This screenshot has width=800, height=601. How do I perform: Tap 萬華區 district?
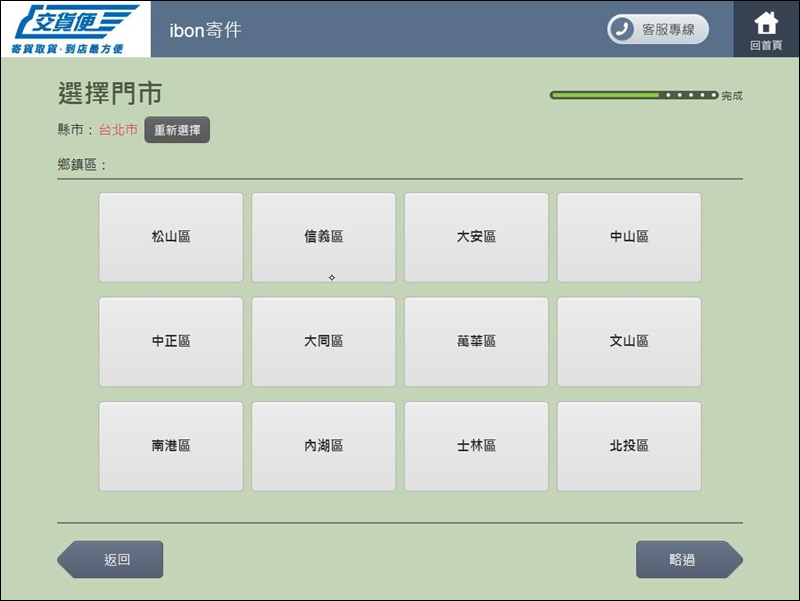tap(476, 342)
